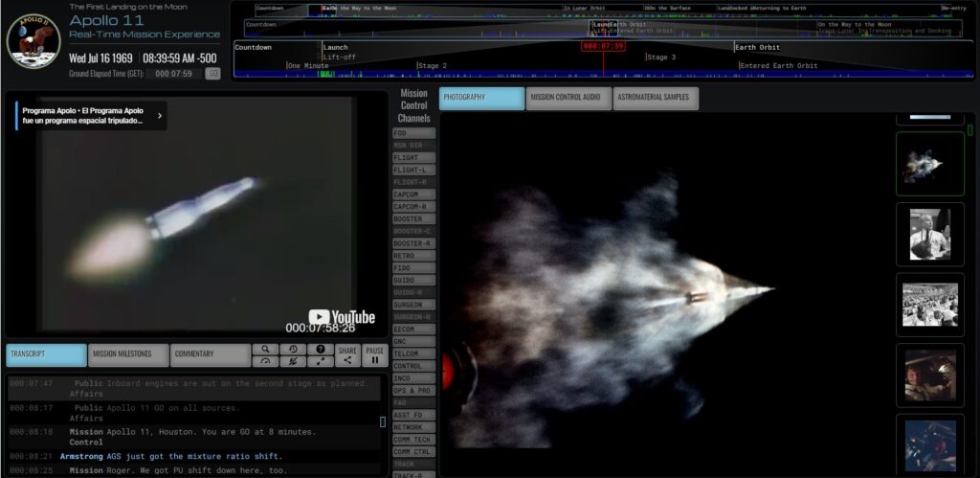
Task: Click the magnifying glass search icon
Action: click(265, 350)
